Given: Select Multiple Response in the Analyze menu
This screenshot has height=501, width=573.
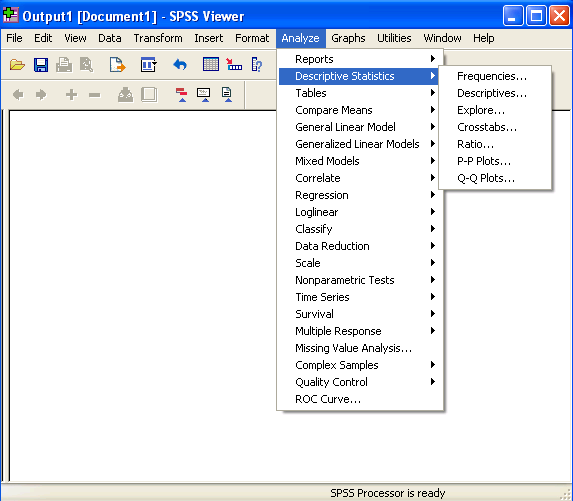Looking at the screenshot, I should (360, 331).
